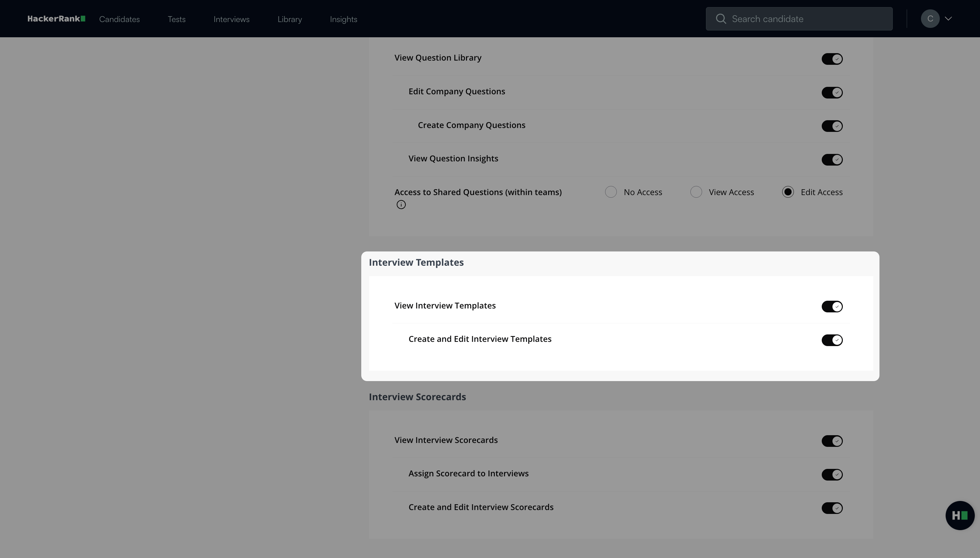
Task: Click the user avatar labeled C
Action: pyautogui.click(x=930, y=19)
